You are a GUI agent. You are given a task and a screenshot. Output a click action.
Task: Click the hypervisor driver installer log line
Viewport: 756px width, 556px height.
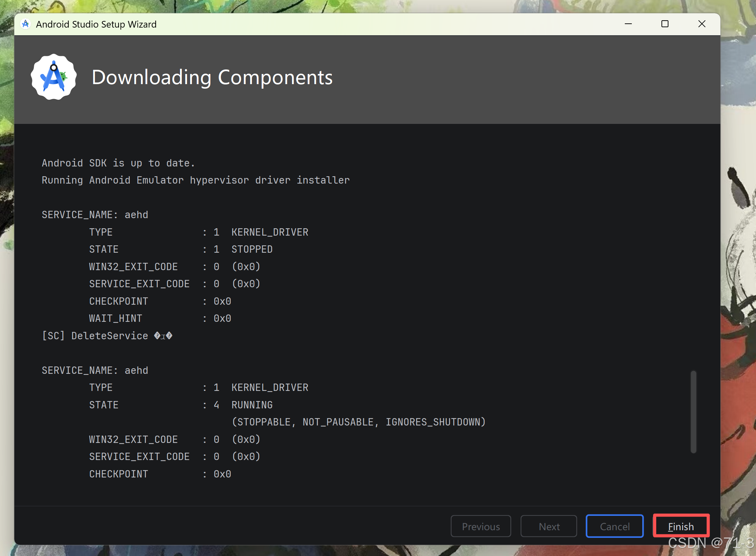pos(195,180)
